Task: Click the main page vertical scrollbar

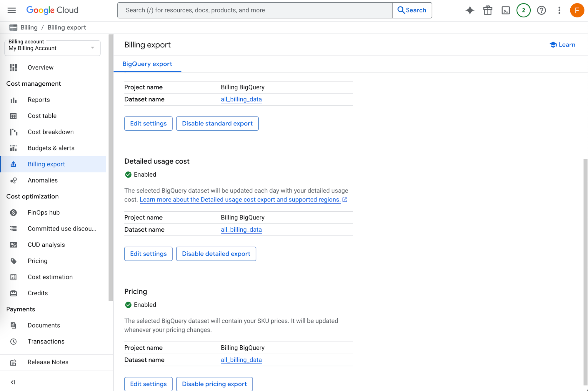Action: click(585, 272)
